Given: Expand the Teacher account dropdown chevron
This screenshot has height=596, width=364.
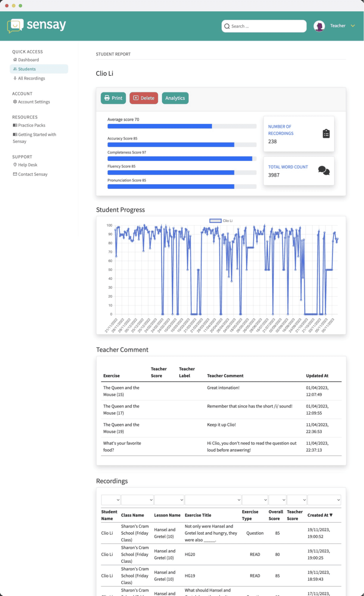Looking at the screenshot, I should [353, 26].
